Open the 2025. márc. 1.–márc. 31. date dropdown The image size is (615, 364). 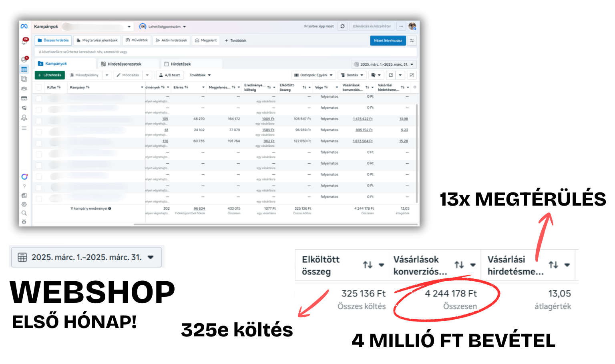click(x=384, y=64)
